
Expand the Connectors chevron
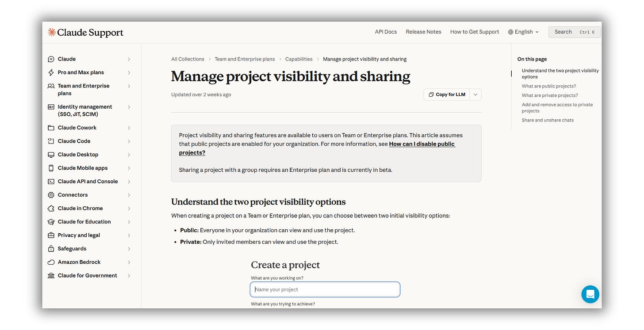click(129, 195)
